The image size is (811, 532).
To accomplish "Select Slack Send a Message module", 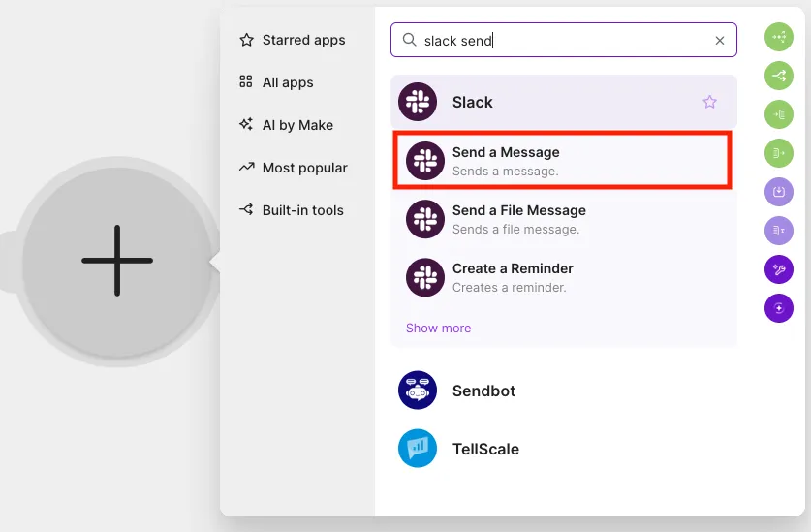I will (x=562, y=161).
